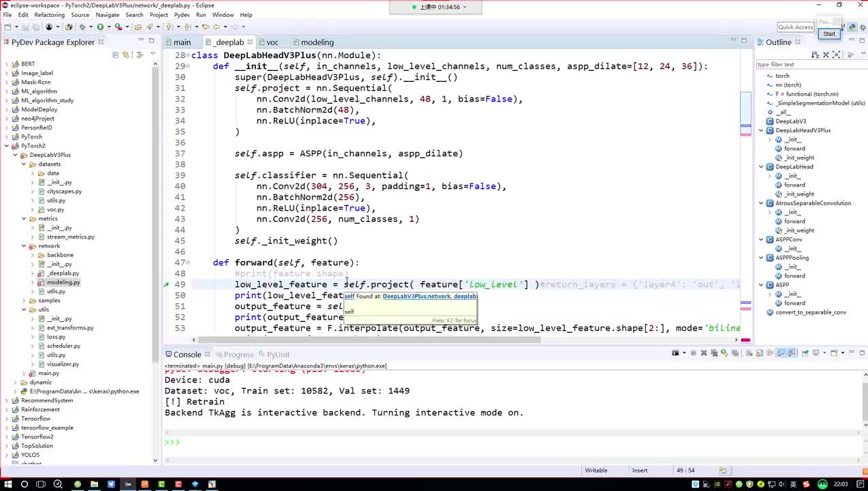Click the Cortana search circle in the taskbar
This screenshot has width=868, height=491.
[x=24, y=484]
